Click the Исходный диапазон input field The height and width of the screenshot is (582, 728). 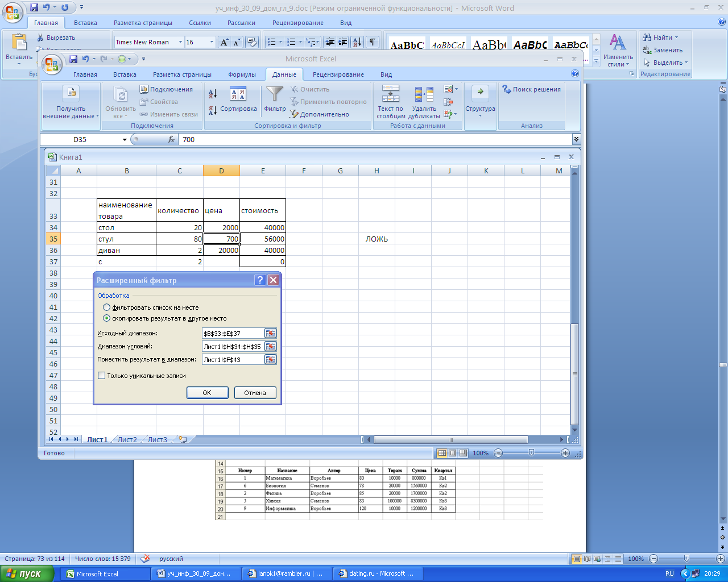click(233, 334)
